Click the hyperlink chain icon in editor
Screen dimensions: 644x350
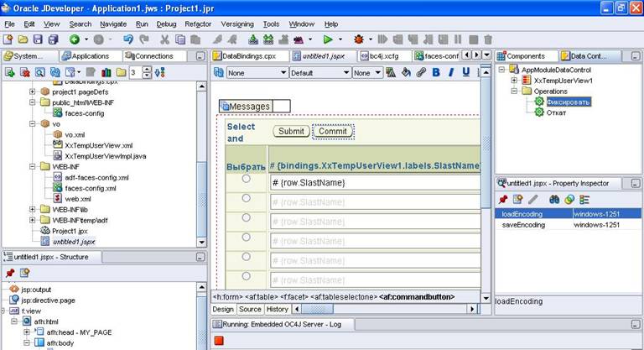(x=421, y=73)
